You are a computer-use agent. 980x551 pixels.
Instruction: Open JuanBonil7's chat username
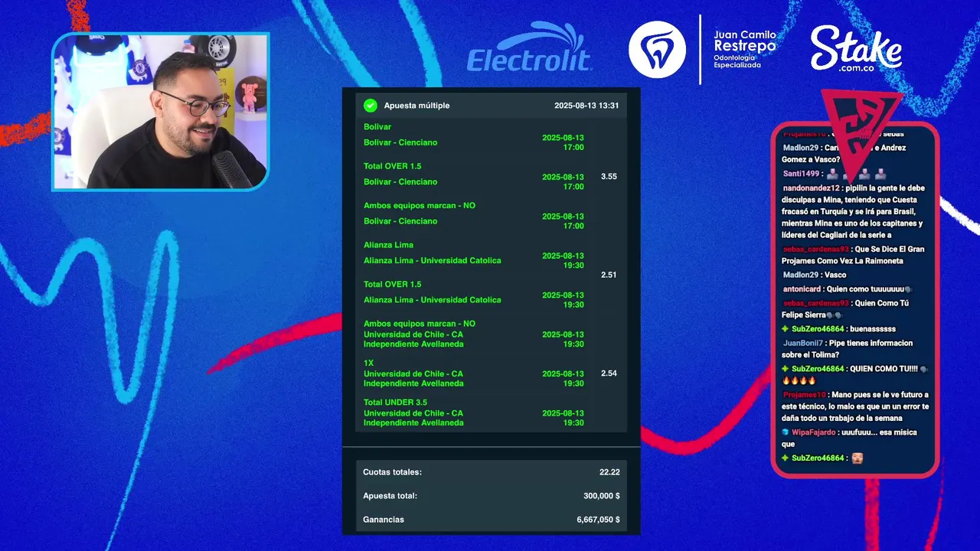coord(803,344)
